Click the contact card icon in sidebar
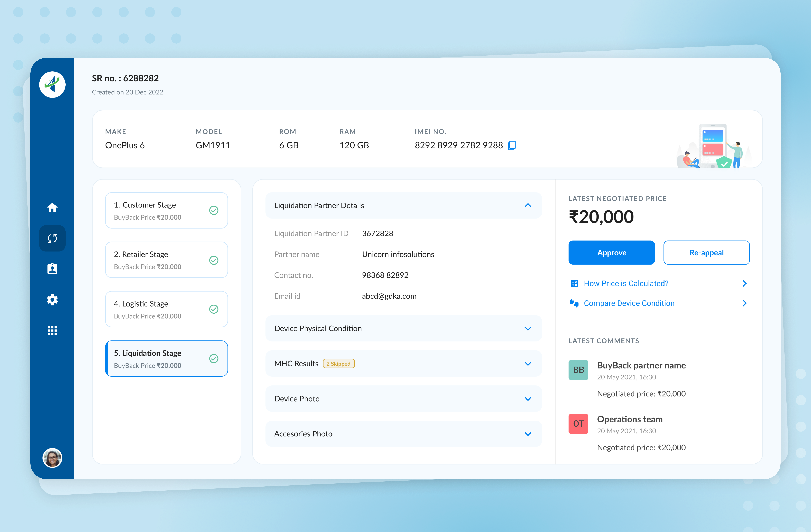811x532 pixels. click(x=52, y=269)
